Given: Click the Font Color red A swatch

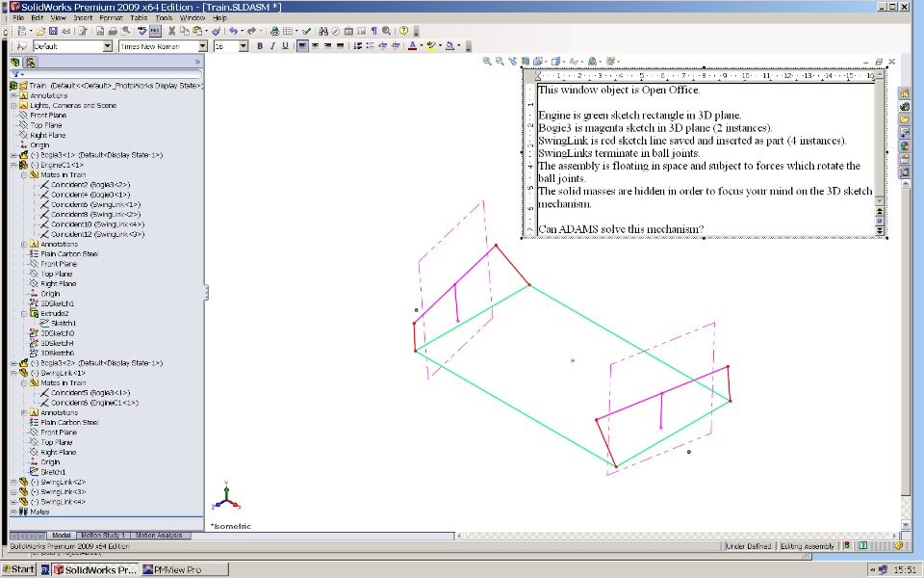Looking at the screenshot, I should pos(413,46).
